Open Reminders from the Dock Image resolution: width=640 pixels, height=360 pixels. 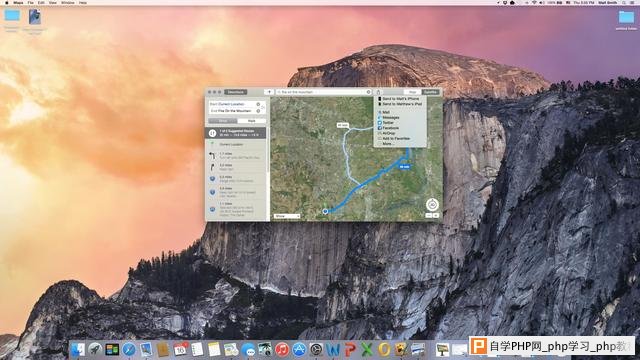pyautogui.click(x=197, y=350)
